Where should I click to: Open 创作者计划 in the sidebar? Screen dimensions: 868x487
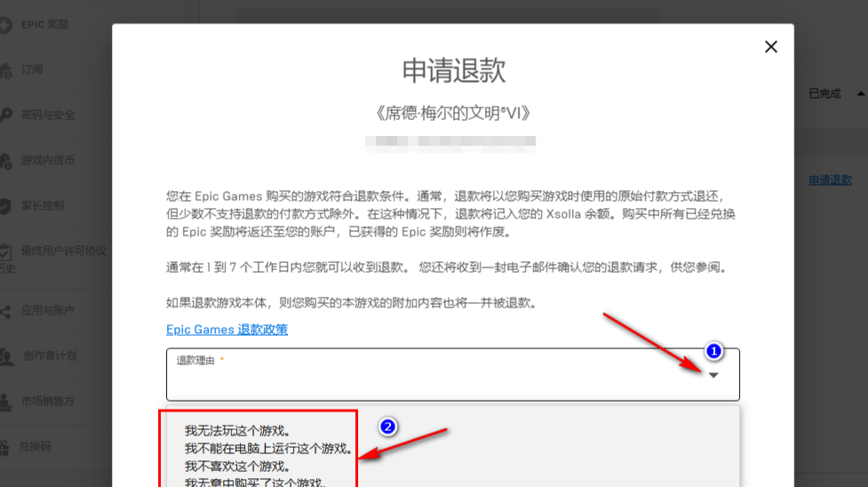tap(50, 355)
